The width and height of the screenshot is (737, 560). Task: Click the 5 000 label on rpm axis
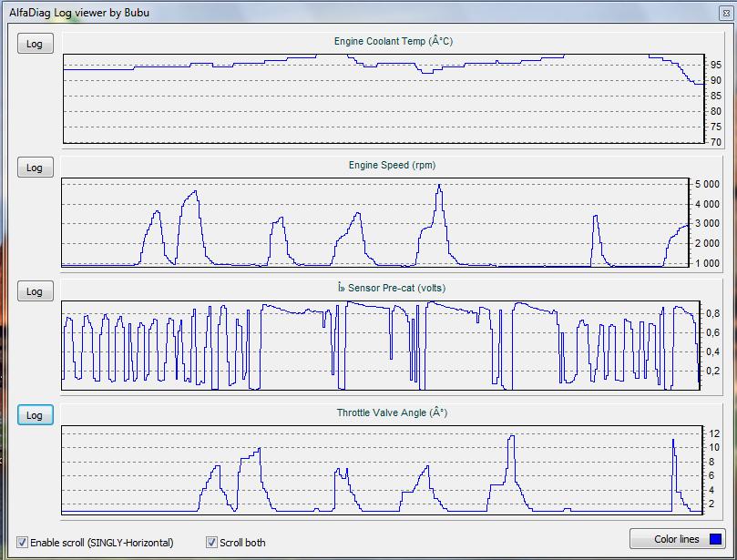pos(707,184)
